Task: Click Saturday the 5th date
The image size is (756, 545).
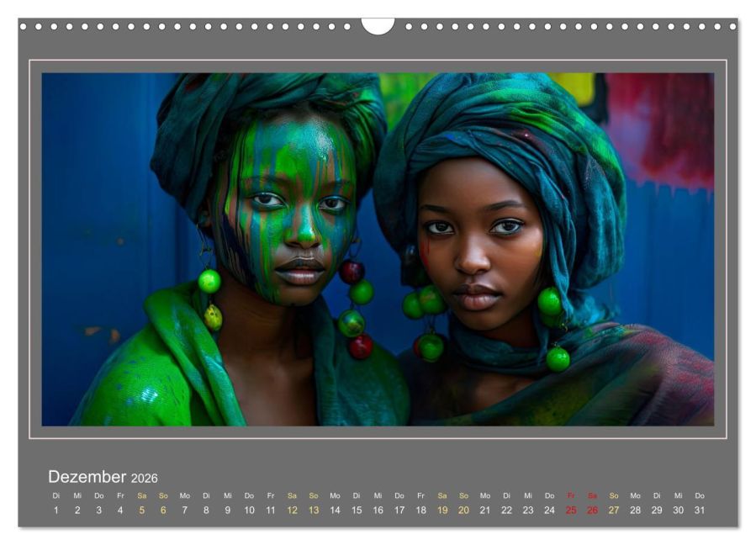Action: [x=142, y=510]
